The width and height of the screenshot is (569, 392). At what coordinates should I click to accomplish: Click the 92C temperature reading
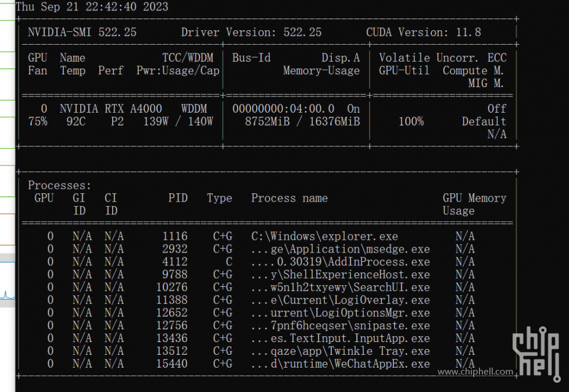(x=76, y=121)
